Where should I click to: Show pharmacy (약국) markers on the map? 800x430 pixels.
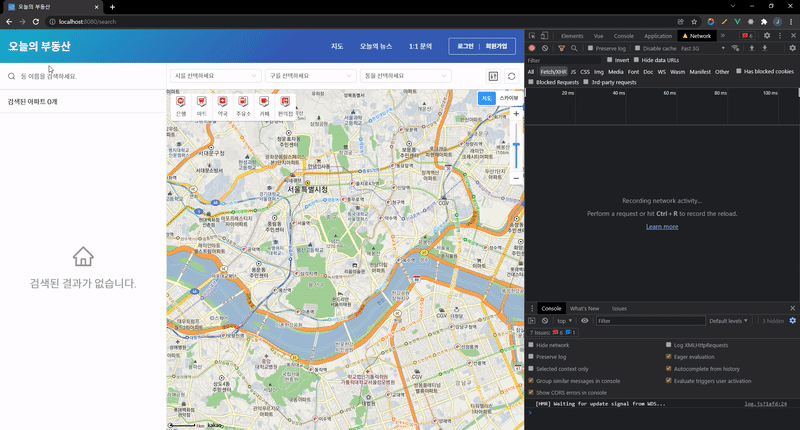pos(222,106)
